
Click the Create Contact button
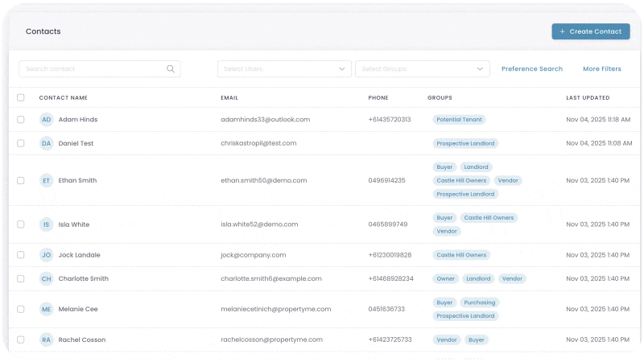click(x=591, y=31)
